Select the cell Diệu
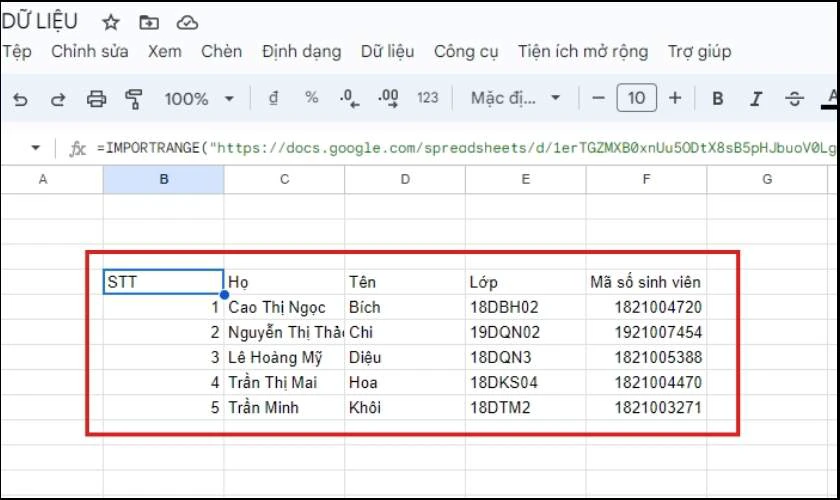This screenshot has width=840, height=500. (405, 357)
